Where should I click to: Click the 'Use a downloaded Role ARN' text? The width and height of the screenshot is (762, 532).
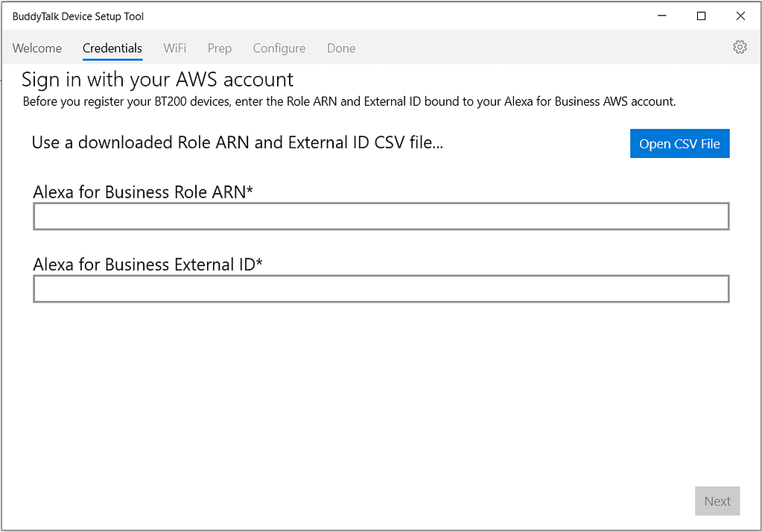(x=238, y=142)
